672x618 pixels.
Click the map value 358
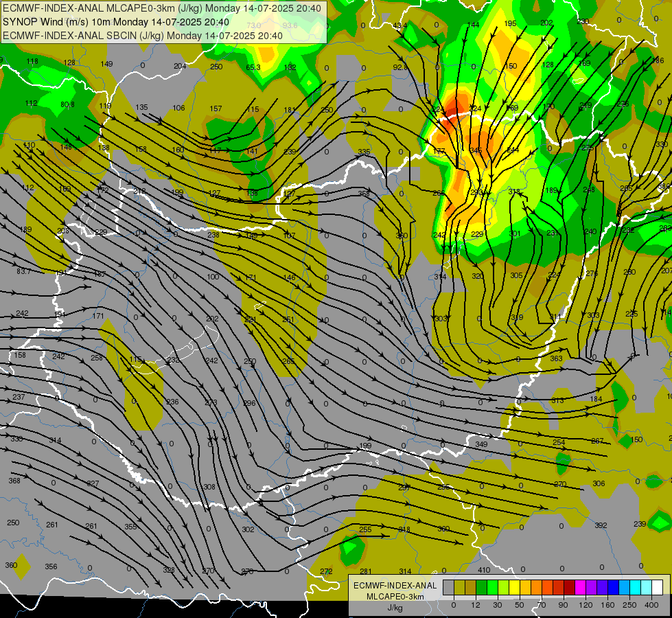(x=364, y=194)
